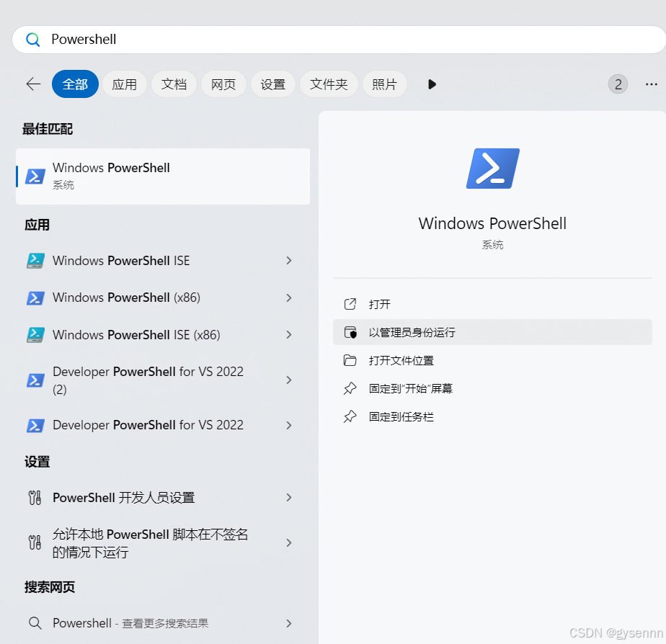
Task: Click the Windows PowerShell ISE (x86) icon
Action: [x=35, y=335]
